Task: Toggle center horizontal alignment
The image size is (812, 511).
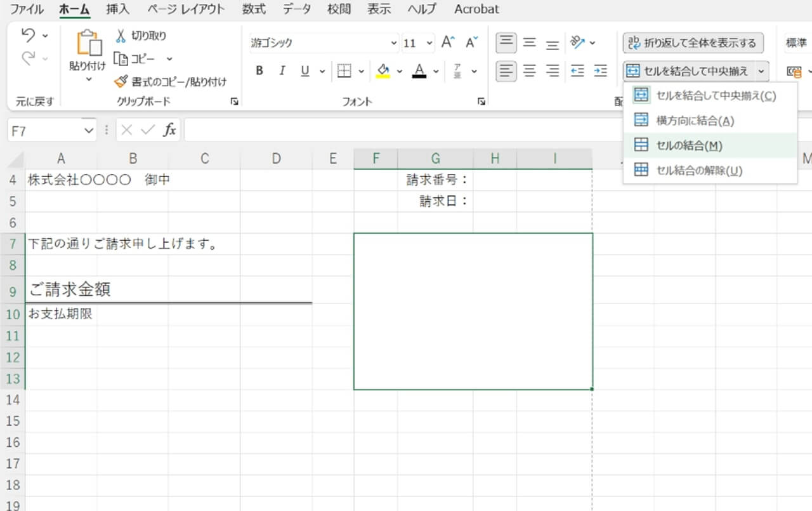Action: pos(530,71)
